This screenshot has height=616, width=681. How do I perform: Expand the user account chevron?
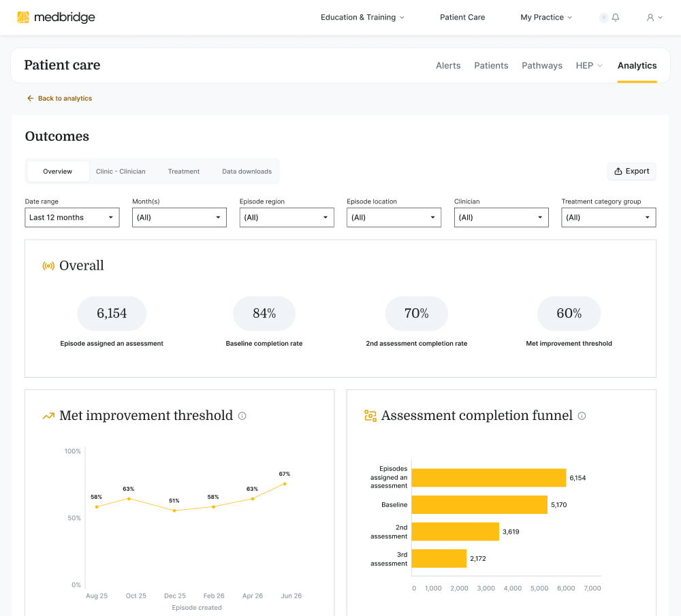(660, 18)
